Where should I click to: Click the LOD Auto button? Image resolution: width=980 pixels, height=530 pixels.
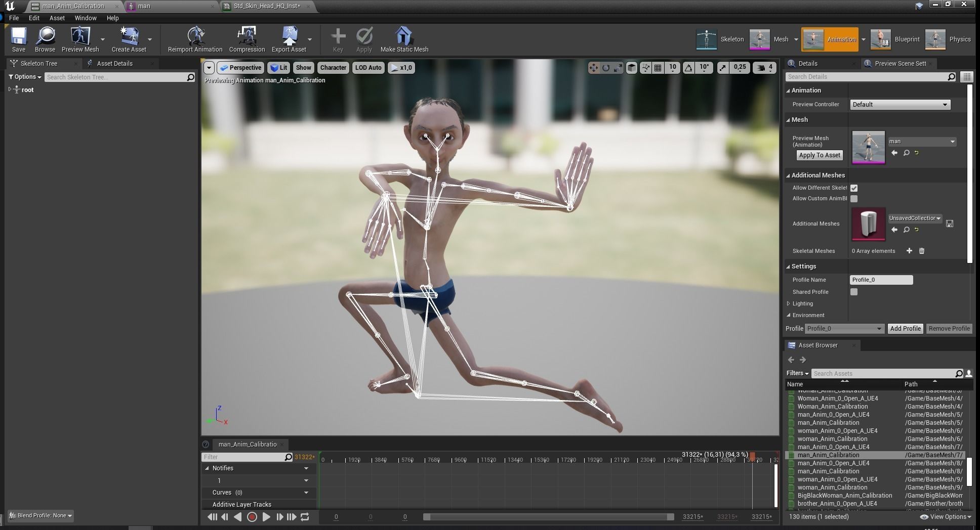368,68
